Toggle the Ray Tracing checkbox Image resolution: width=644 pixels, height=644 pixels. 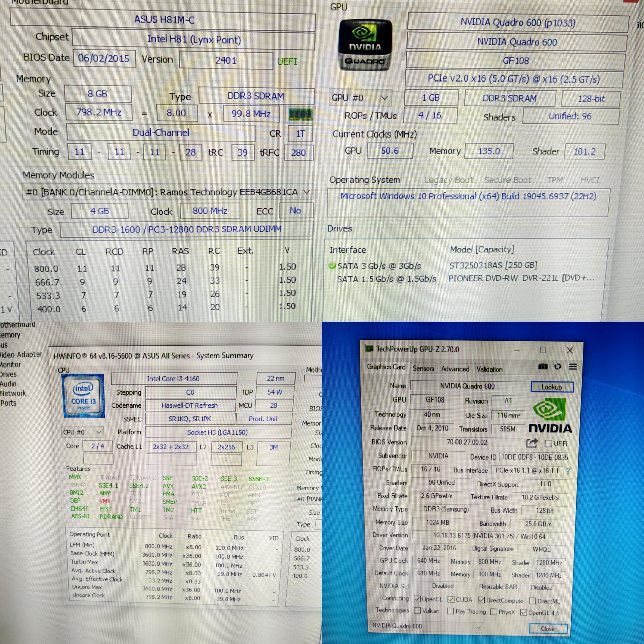click(x=450, y=611)
